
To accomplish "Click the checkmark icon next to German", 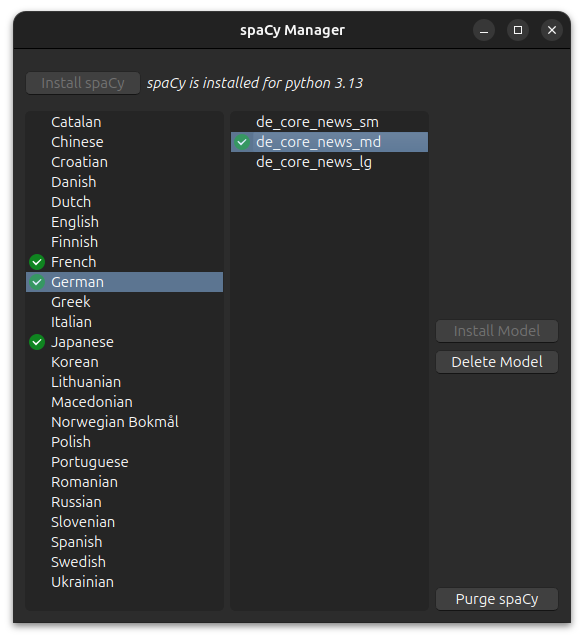I will (x=37, y=282).
